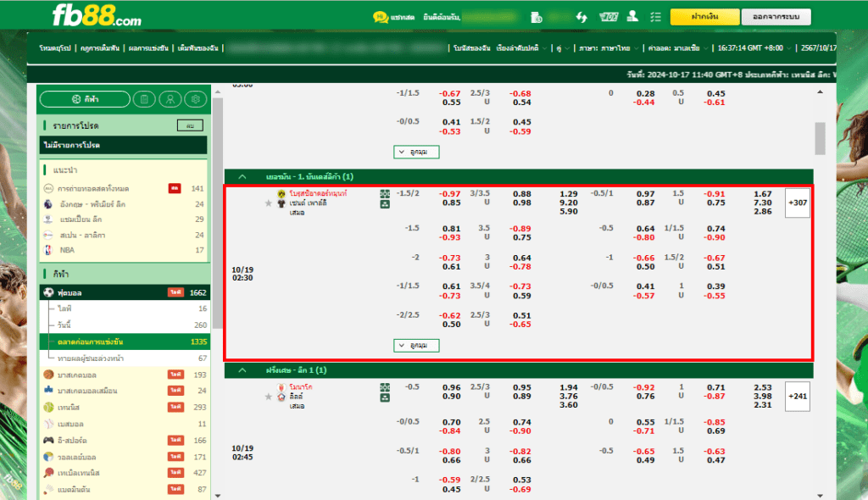The width and height of the screenshot is (868, 500).
Task: Click the basketball icon in sports list
Action: [48, 375]
